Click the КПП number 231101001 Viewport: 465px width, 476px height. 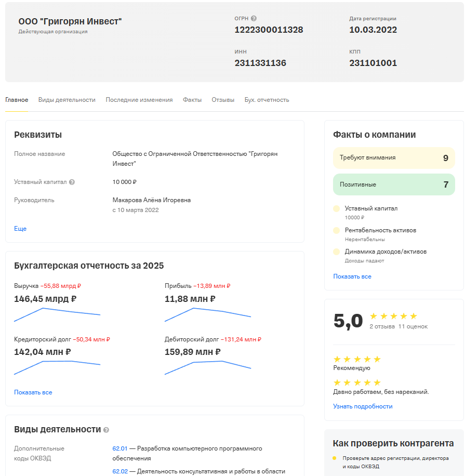[x=373, y=63]
